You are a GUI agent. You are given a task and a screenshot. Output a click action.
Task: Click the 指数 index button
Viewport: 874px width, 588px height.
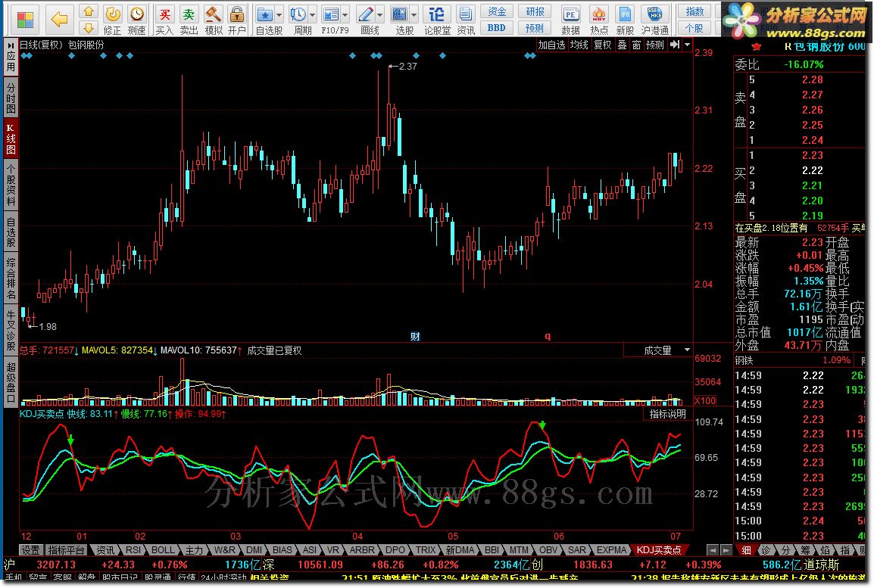click(695, 11)
